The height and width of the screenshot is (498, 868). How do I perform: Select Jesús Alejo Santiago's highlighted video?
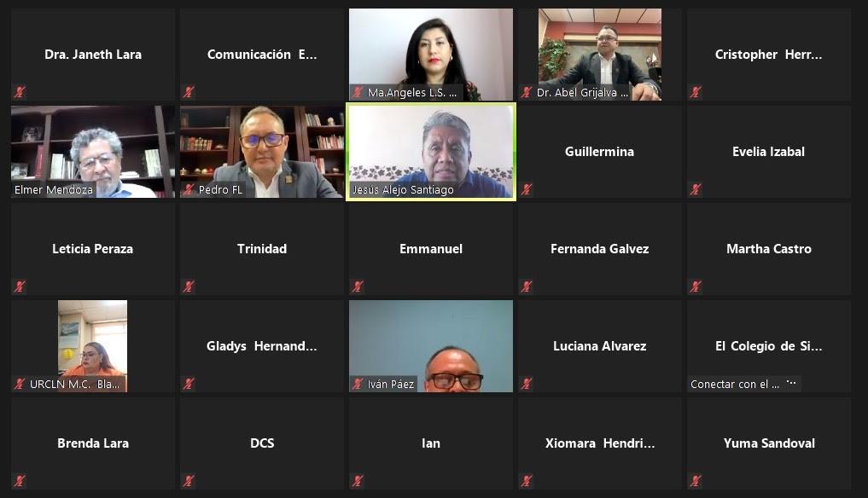tap(431, 152)
